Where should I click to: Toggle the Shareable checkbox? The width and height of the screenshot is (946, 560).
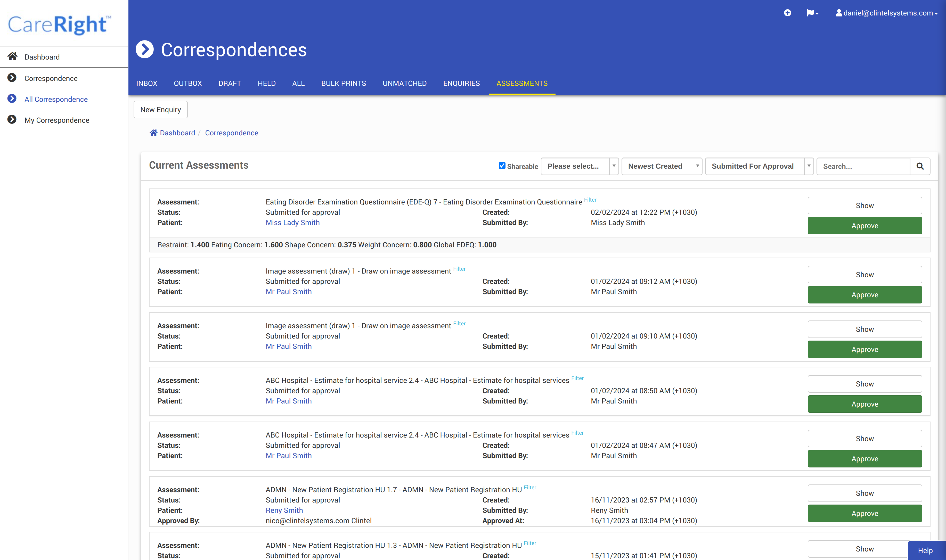[x=502, y=166]
